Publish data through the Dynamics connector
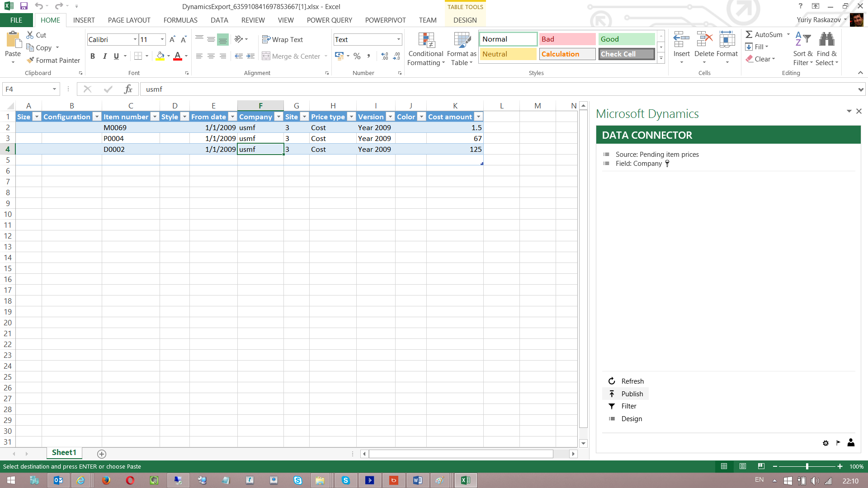This screenshot has height=488, width=868. coord(632,394)
